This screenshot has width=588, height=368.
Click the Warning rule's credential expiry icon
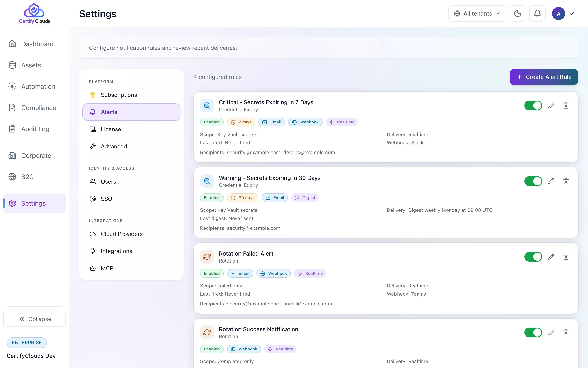tap(207, 181)
